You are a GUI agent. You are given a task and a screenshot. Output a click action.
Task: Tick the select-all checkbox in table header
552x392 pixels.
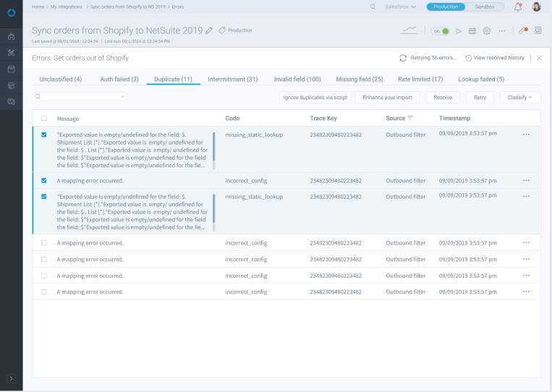point(44,119)
